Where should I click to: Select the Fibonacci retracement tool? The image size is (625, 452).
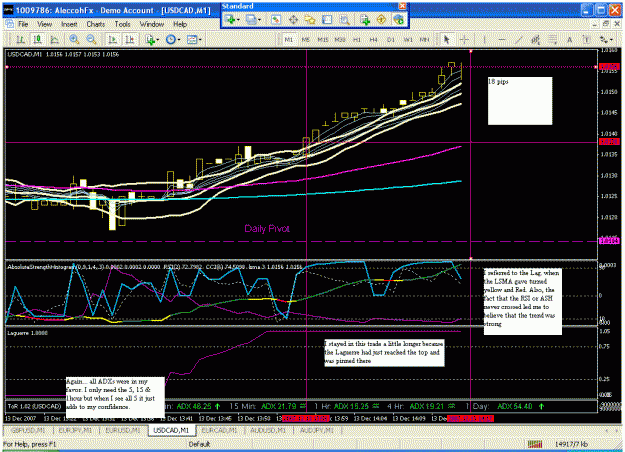552,39
